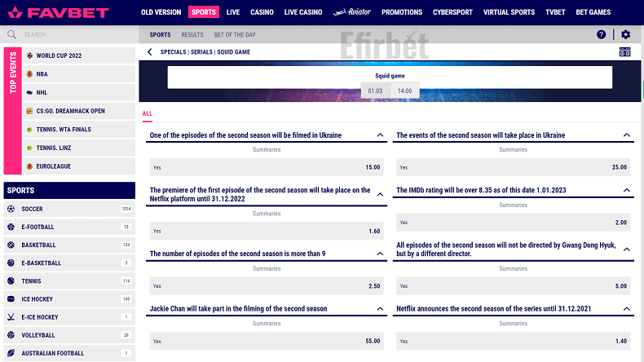Collapse Netflix announces second season market
The width and height of the screenshot is (644, 362).
627,309
